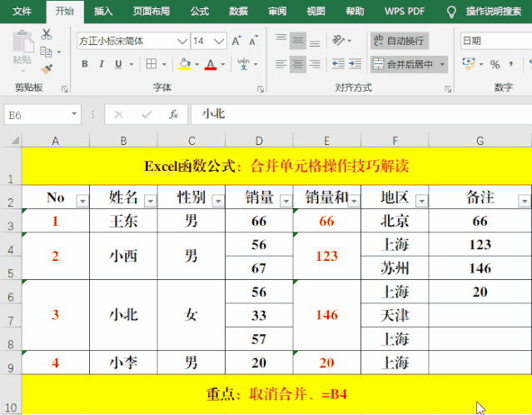Open the 公式 ribbon tab

pos(200,11)
